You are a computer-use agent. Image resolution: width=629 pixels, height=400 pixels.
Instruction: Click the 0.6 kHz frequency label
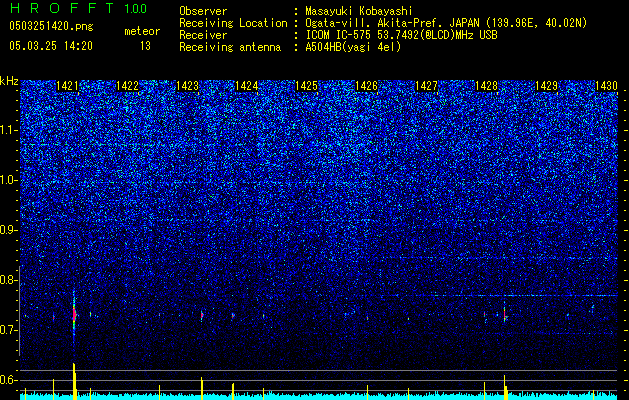(9, 380)
